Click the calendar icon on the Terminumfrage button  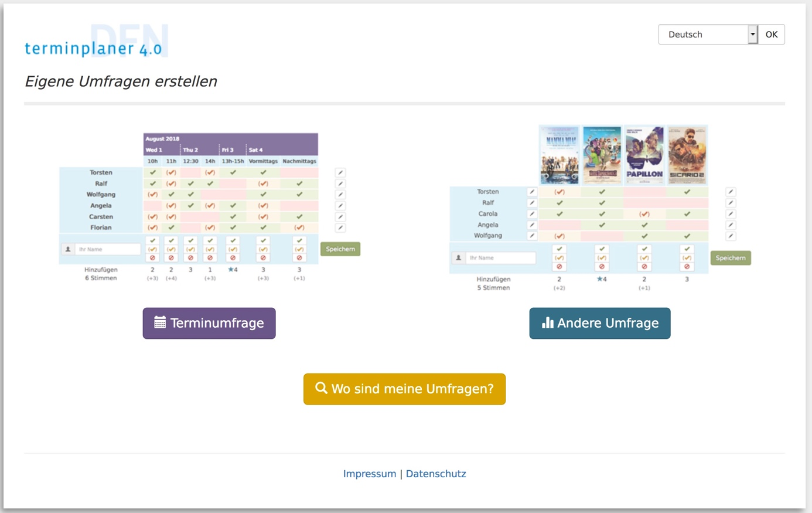pyautogui.click(x=160, y=322)
